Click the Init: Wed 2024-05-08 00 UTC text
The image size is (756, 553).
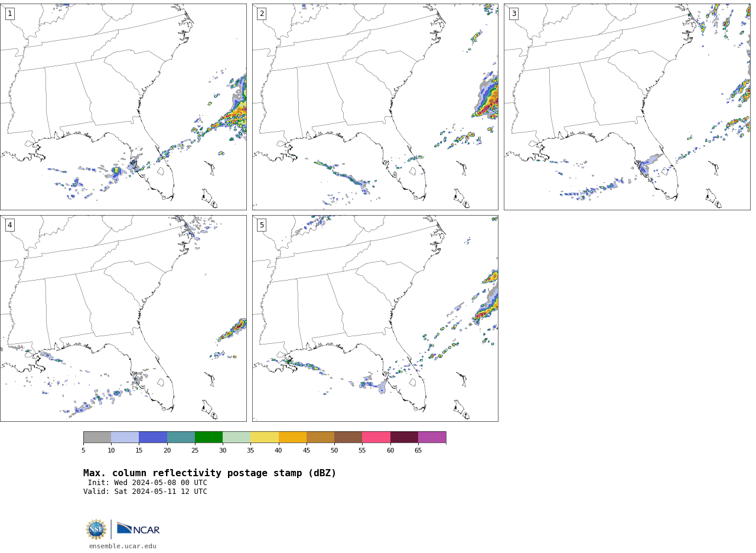point(148,483)
